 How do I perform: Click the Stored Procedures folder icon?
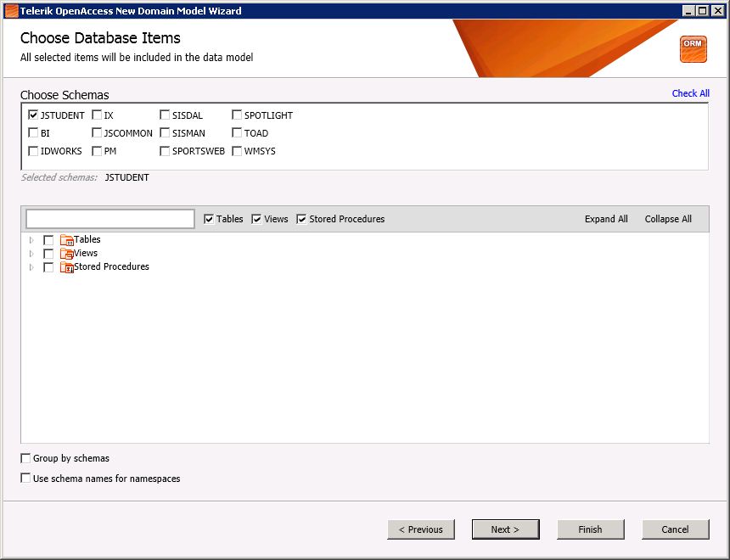pos(66,267)
